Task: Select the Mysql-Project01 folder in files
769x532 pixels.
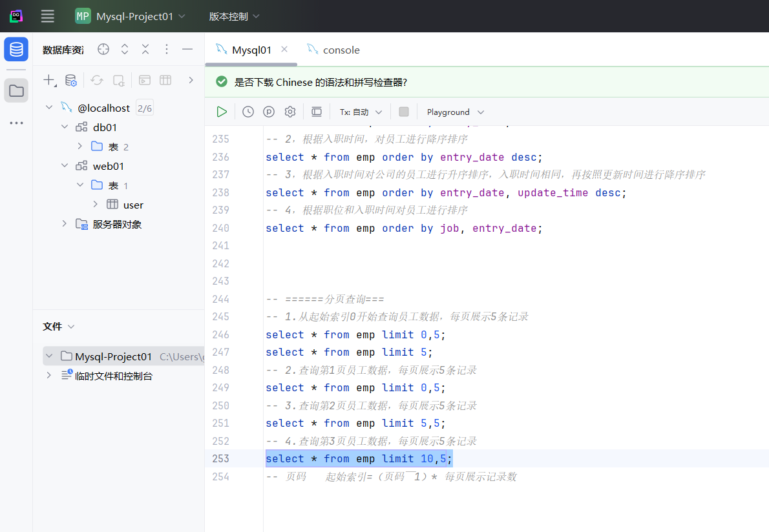Action: point(113,356)
